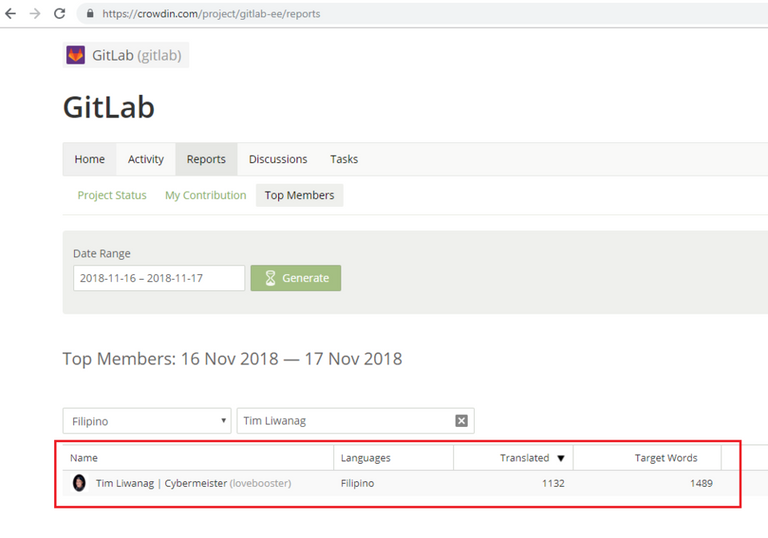Click the target words value 1489
Image resolution: width=768 pixels, height=538 pixels.
tap(701, 483)
